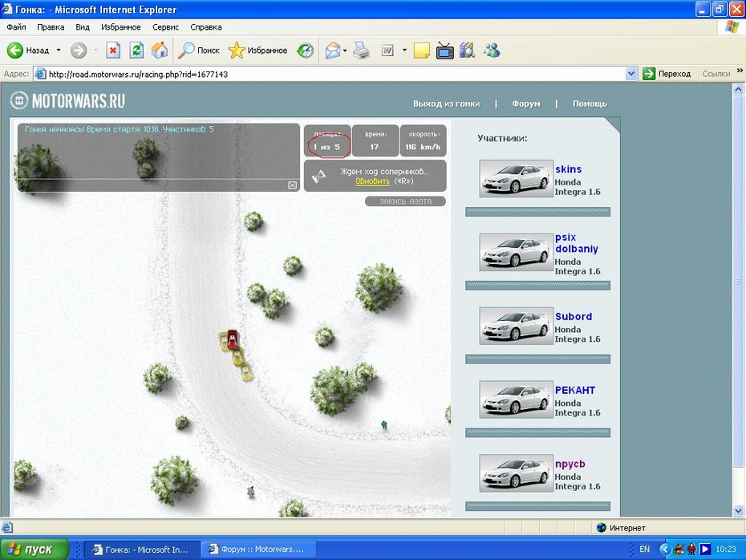Click the TV set toolbar icon

(x=445, y=50)
